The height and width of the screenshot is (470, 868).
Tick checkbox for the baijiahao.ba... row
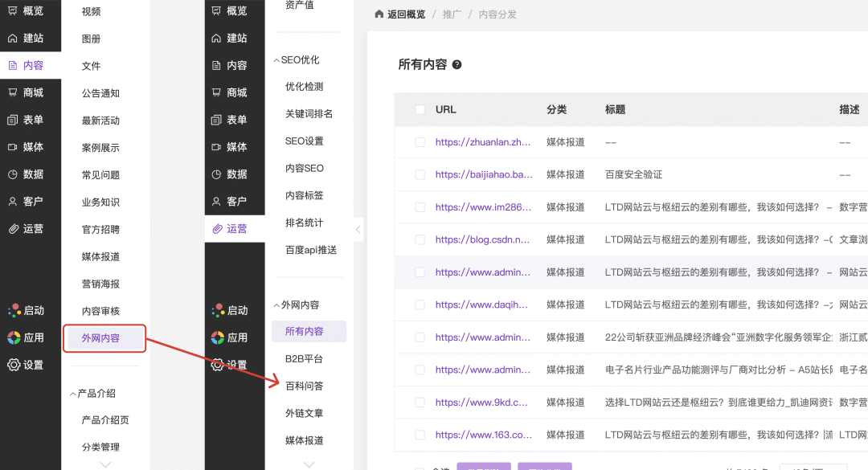(x=420, y=175)
